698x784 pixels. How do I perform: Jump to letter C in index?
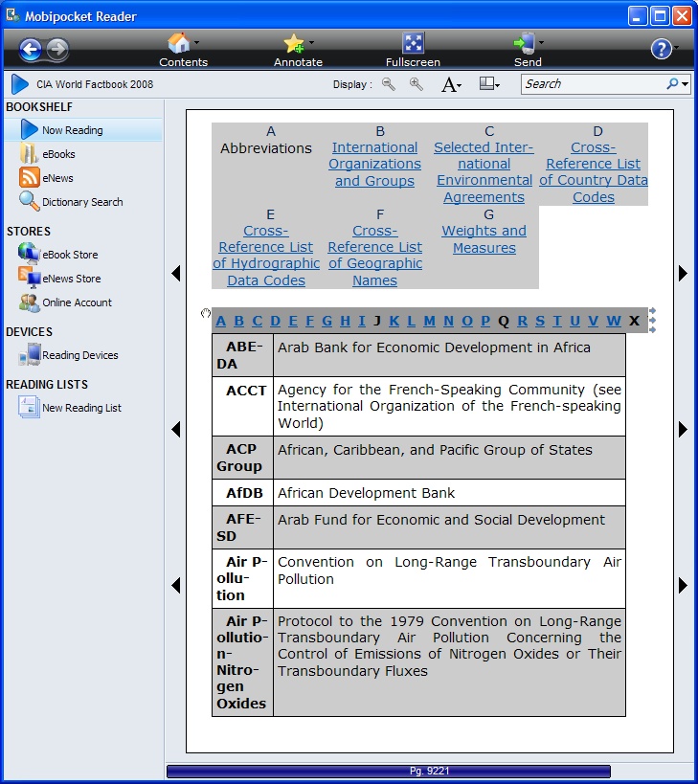click(x=257, y=321)
